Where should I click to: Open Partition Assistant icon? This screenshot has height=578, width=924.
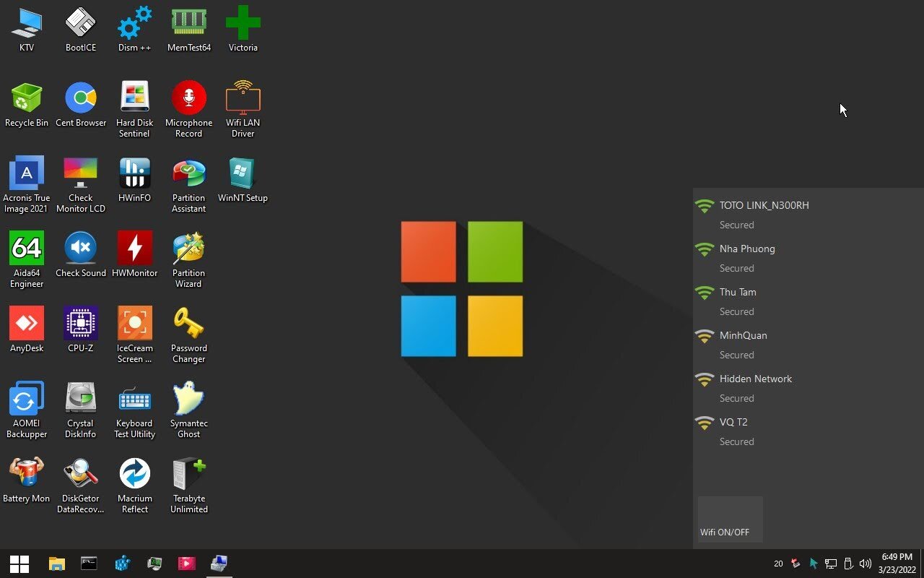pos(189,184)
